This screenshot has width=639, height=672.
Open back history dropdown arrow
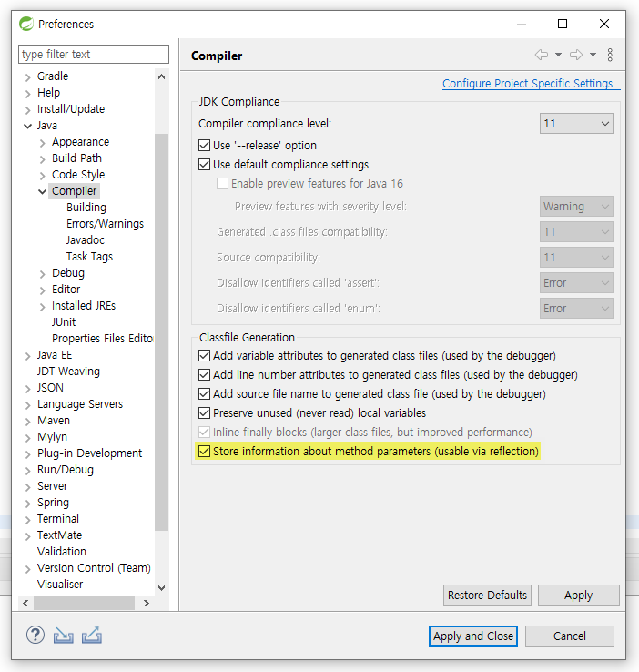(559, 55)
